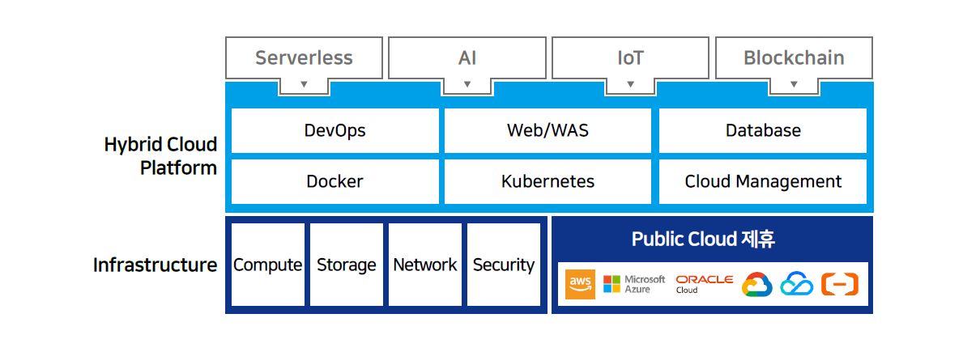Viewport: 980px width, 352px height.
Task: Open the Serverless tab
Action: pyautogui.click(x=304, y=58)
